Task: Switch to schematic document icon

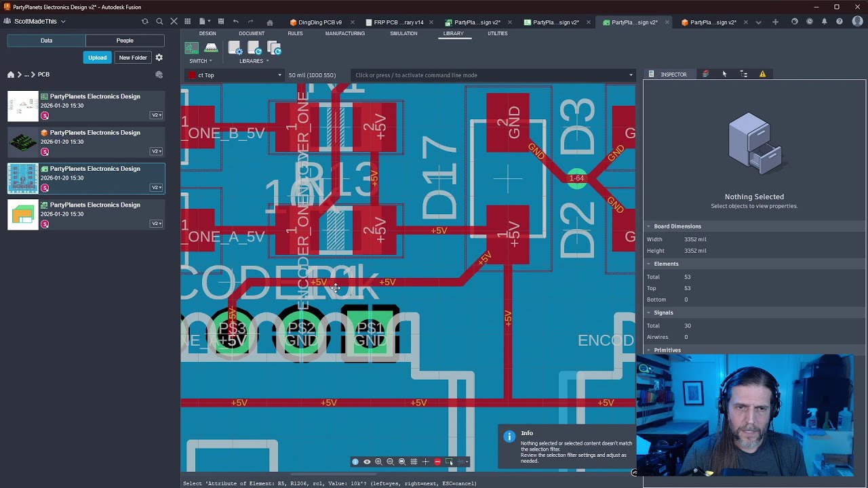Action: (x=192, y=48)
